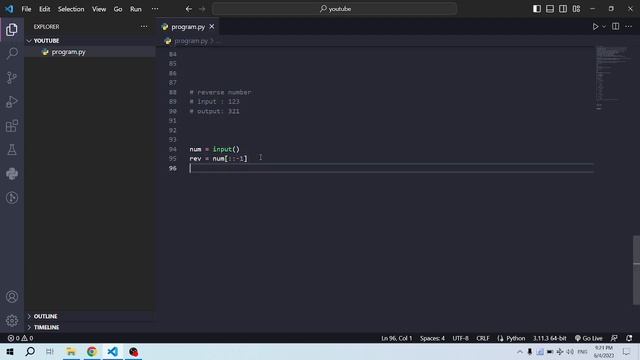Image resolution: width=640 pixels, height=360 pixels.
Task: Open Task View on taskbar
Action: point(50,351)
